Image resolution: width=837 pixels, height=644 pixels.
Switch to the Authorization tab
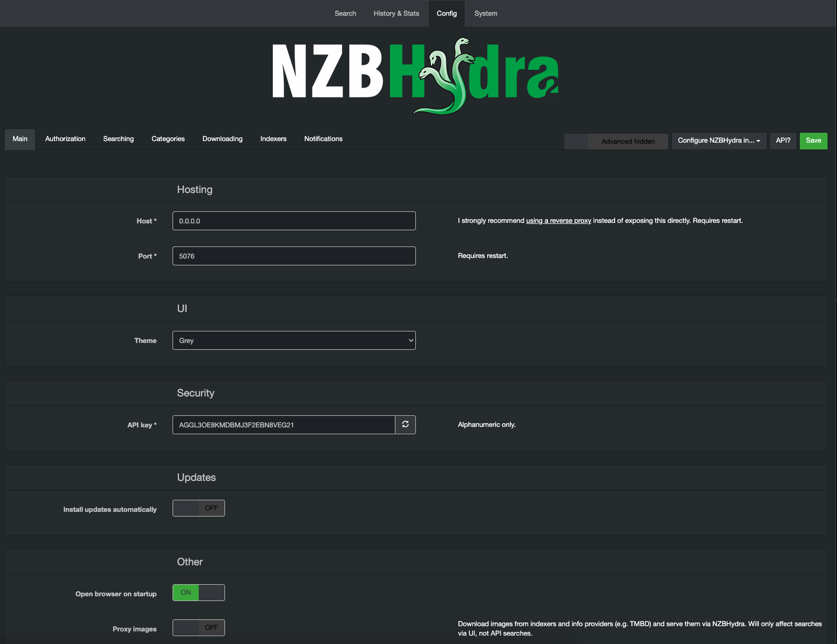pyautogui.click(x=65, y=139)
